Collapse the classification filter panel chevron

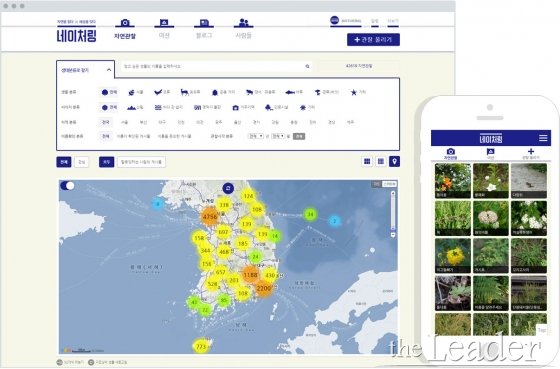(x=109, y=70)
